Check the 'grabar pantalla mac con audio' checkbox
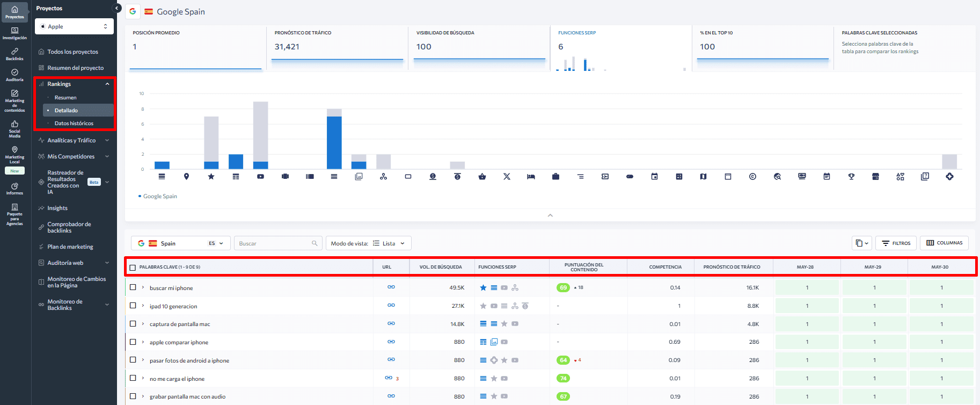 pos(133,396)
